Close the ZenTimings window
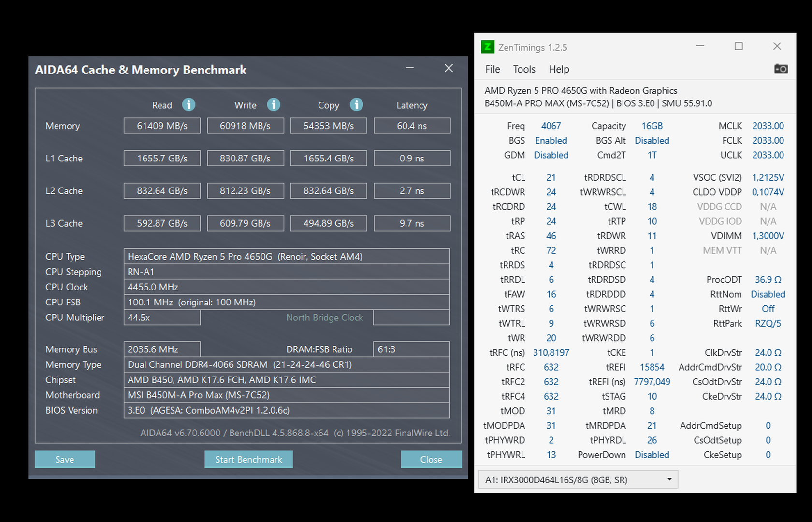Screen dimensions: 812x522 [x=777, y=46]
